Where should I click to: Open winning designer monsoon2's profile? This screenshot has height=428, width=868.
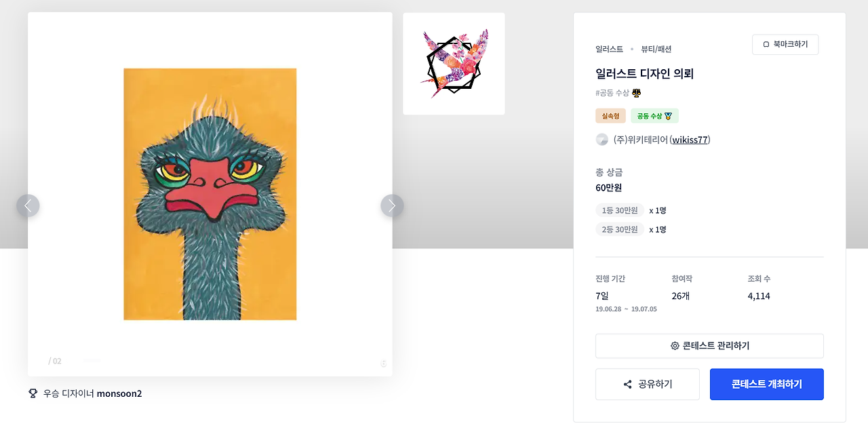pos(119,393)
